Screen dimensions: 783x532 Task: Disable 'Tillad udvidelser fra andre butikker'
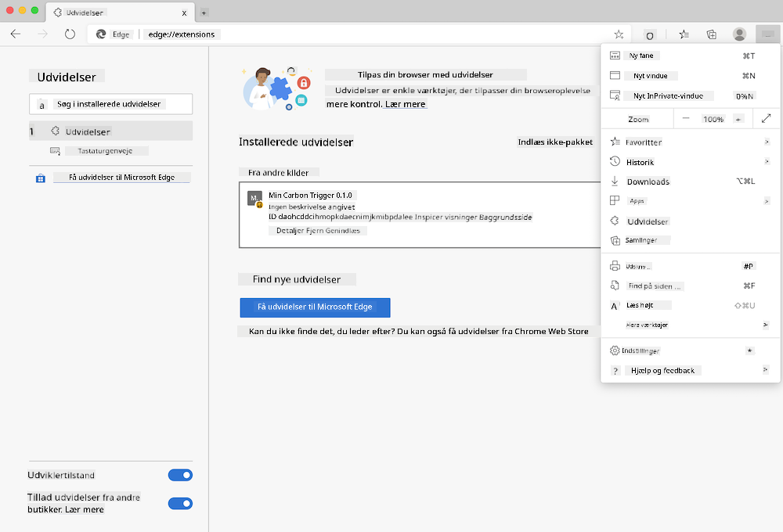pos(180,503)
